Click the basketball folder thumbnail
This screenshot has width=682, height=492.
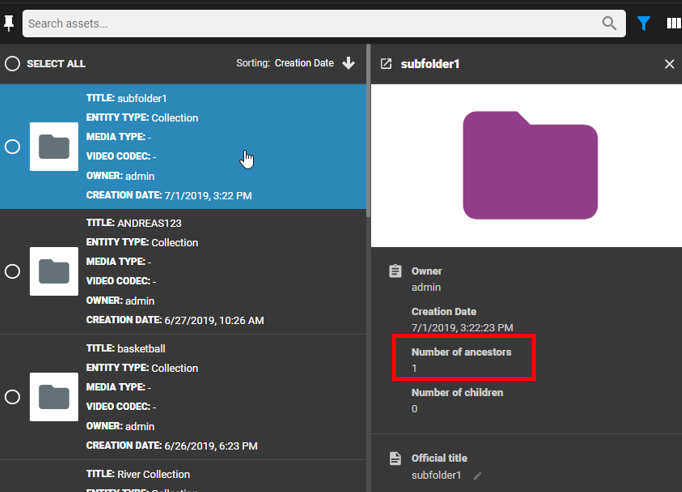coord(54,397)
